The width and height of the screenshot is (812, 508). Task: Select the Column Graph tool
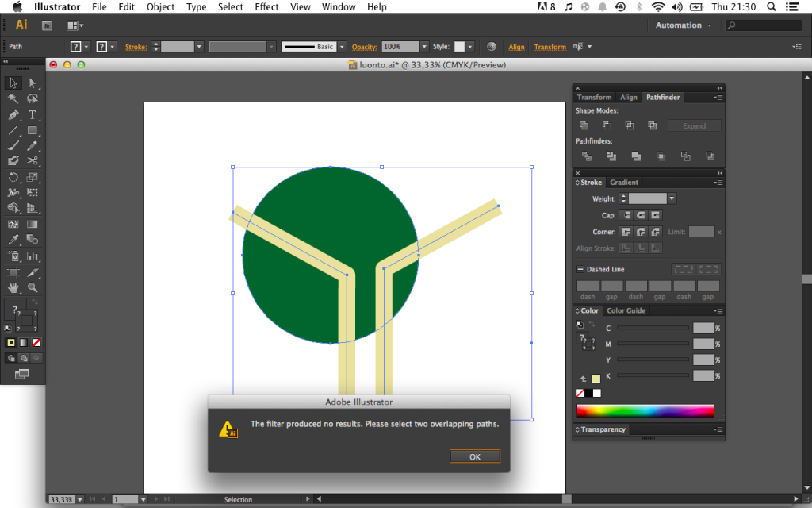click(33, 256)
